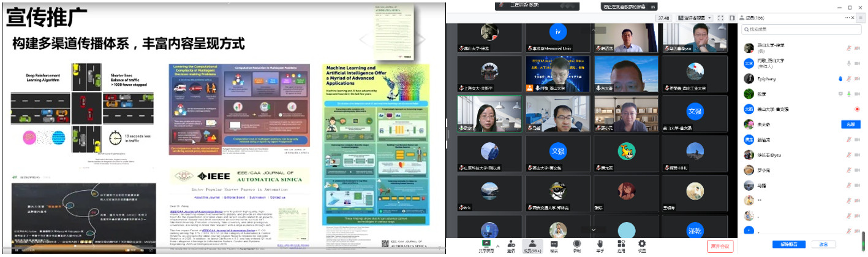Viewport: 868px width, 257px height.
Task: Toggle the blue microphone for member Epiphany
Action: 841,79
